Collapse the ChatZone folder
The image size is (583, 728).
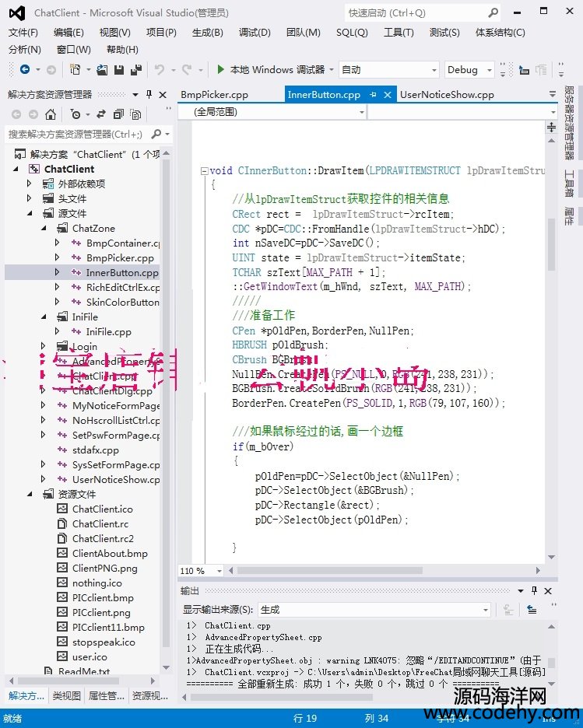44,229
